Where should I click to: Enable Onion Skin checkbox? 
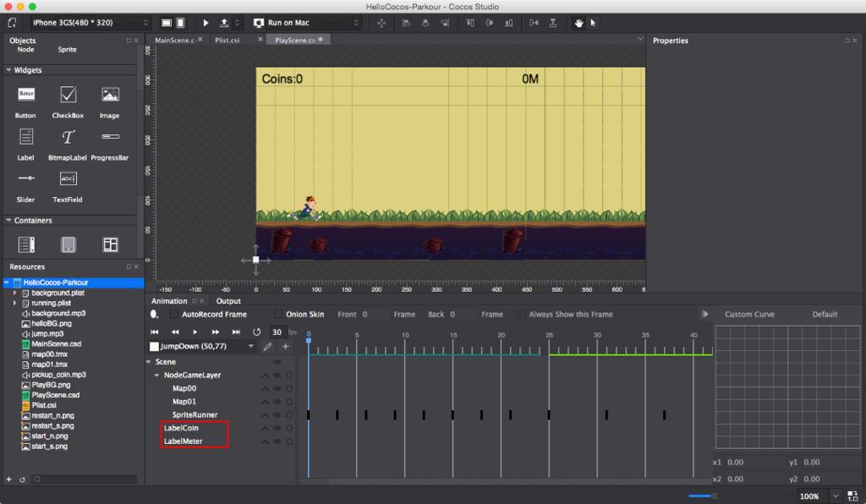278,314
